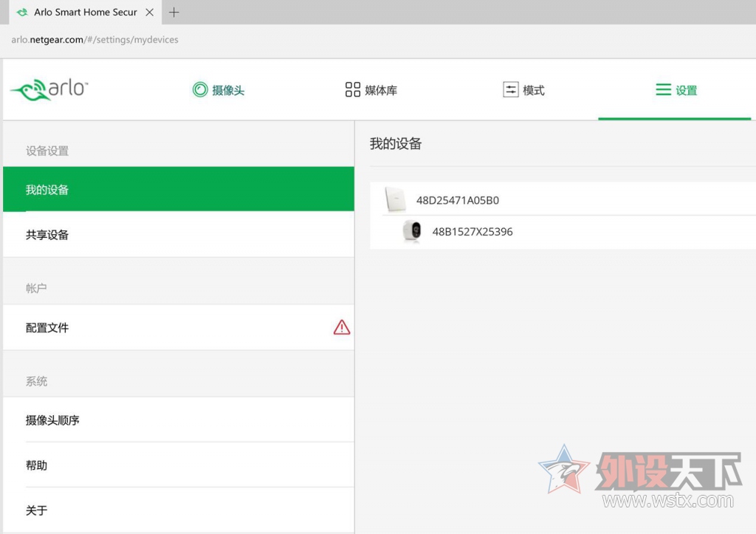Switch to the 摄像头 tab
This screenshot has height=534, width=756.
pyautogui.click(x=219, y=89)
